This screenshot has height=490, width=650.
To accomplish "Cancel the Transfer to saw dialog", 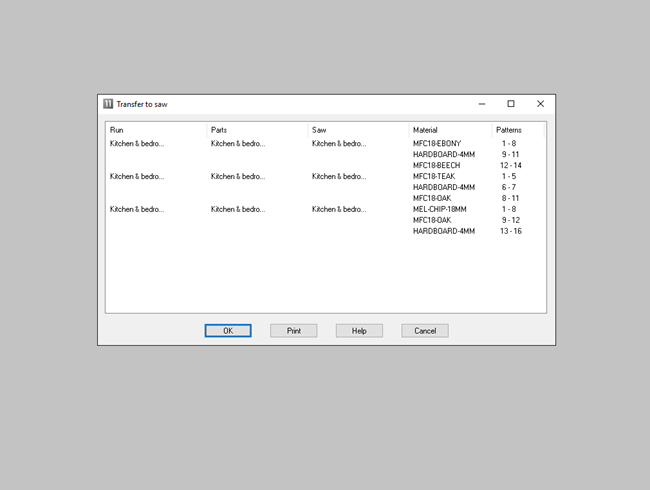I will pos(424,330).
